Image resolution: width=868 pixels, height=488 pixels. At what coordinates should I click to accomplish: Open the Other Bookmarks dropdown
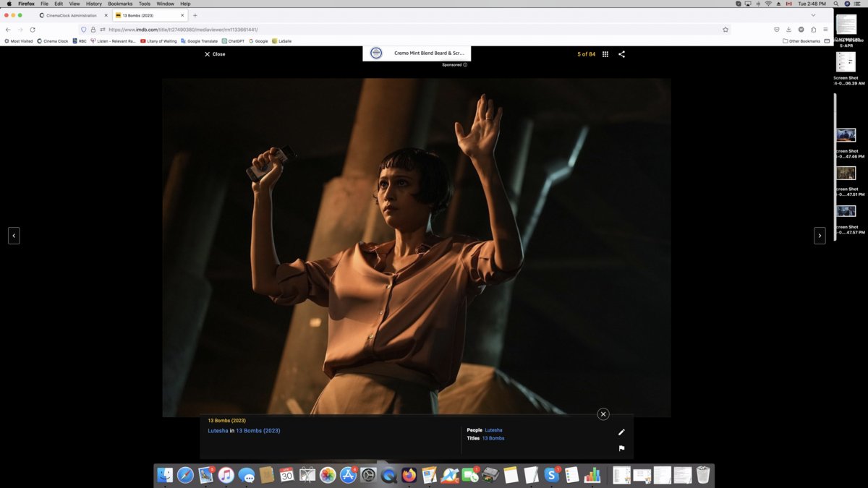805,41
